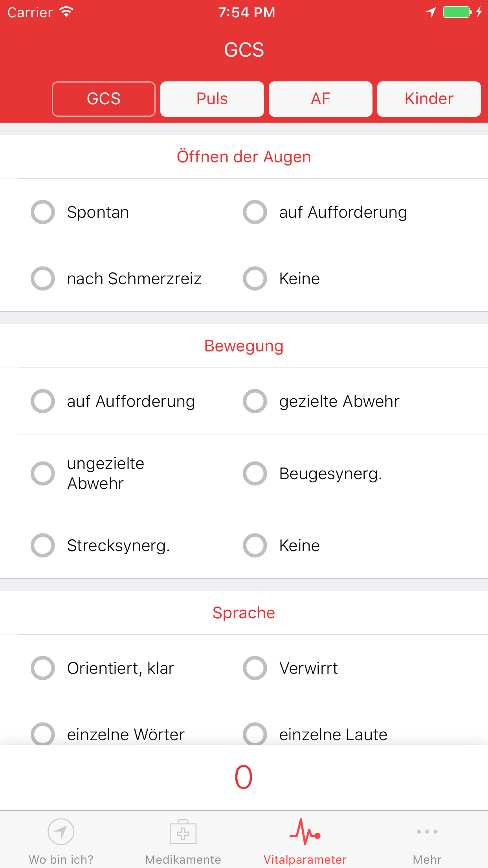Select gezielte Abwehr movement option
Image resolution: width=488 pixels, height=868 pixels.
click(255, 401)
